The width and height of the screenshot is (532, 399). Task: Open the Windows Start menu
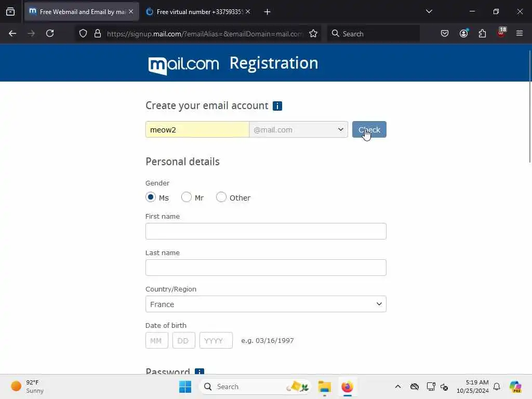[185, 387]
